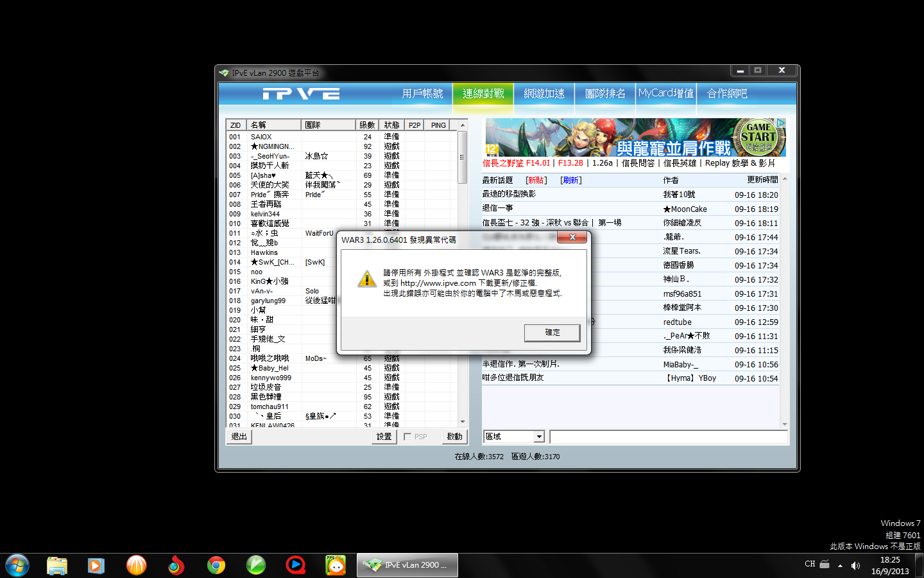Click the red QuickTime-style player taskbar icon
The height and width of the screenshot is (578, 924).
point(295,565)
